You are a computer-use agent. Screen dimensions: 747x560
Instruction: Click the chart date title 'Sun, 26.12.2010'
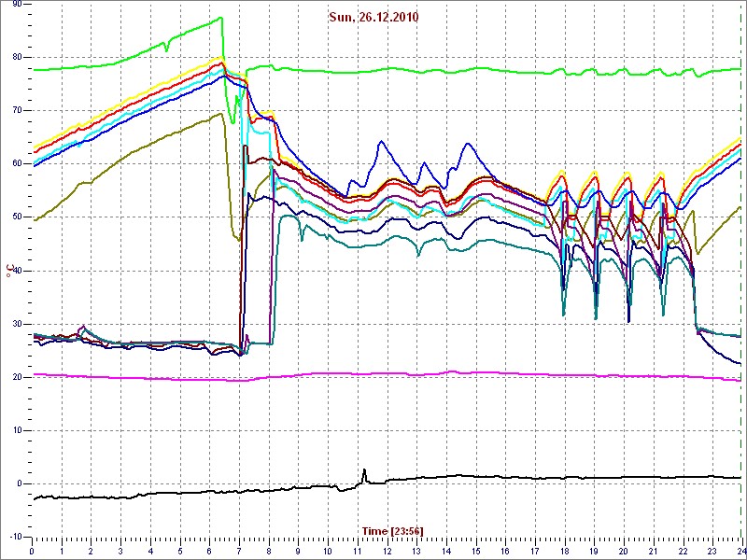[373, 18]
